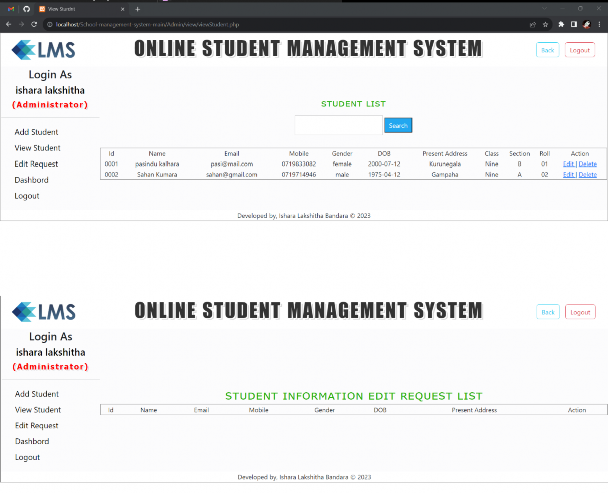
Task: Click the browser reload icon
Action: [x=35, y=23]
